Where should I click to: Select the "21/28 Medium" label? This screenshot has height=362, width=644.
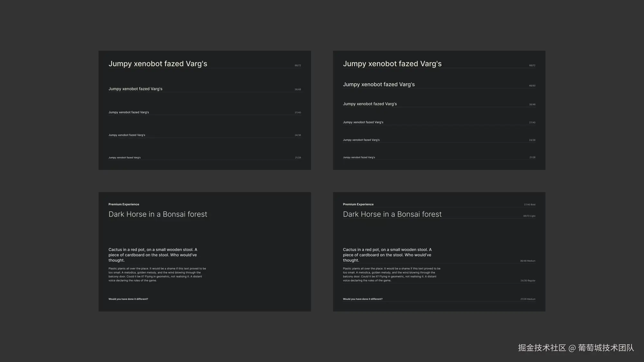coord(528,299)
